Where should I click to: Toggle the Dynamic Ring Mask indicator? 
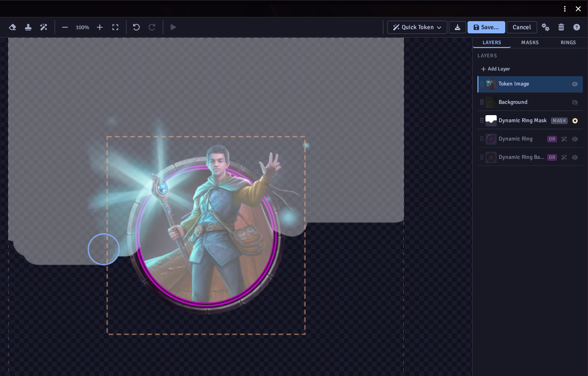click(575, 121)
